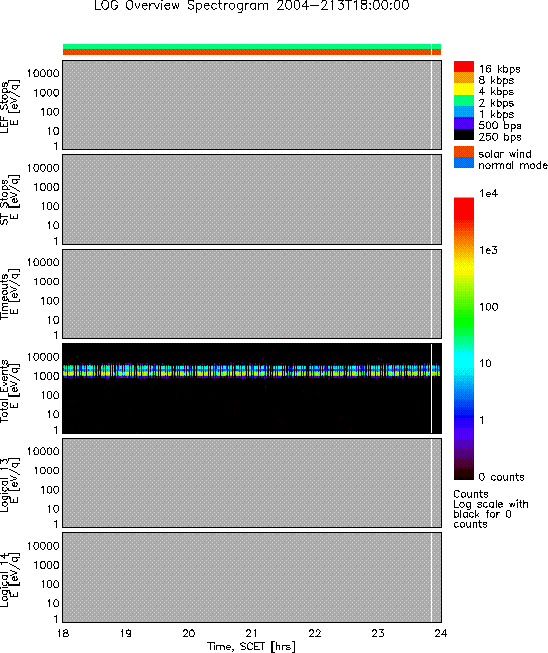The height and width of the screenshot is (653, 548).
Task: Select the light blue 1 kbps swatch
Action: click(x=464, y=112)
